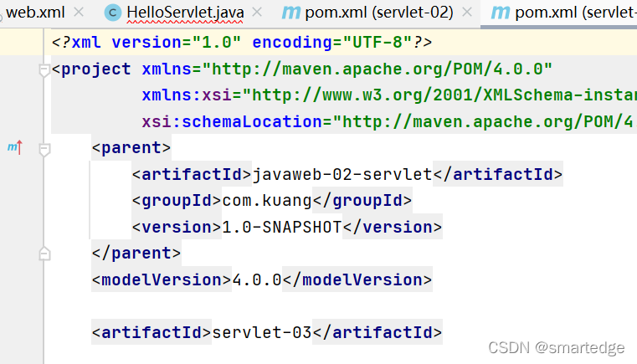637x364 pixels.
Task: Click the xmlns:xsi attribute text
Action: pos(186,95)
